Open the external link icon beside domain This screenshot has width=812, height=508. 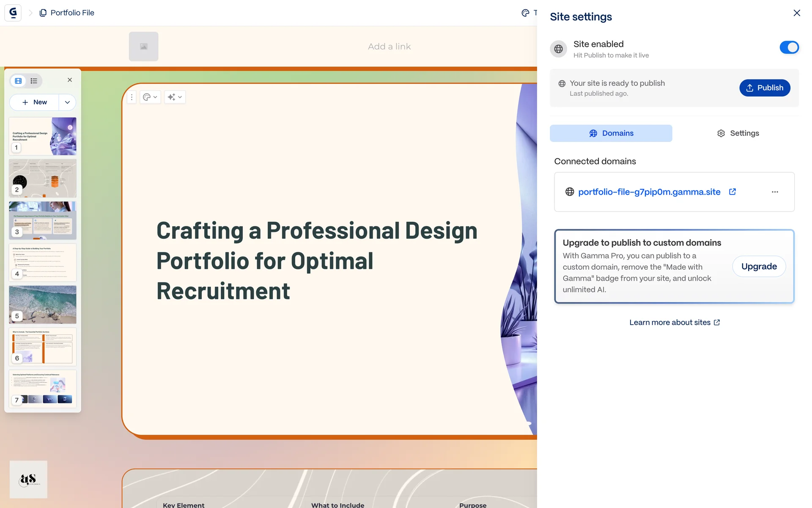click(x=732, y=192)
